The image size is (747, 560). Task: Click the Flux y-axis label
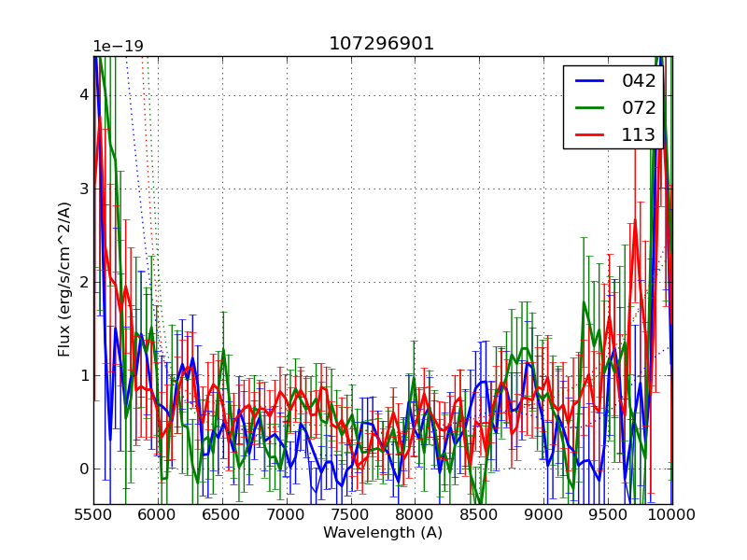click(x=64, y=280)
